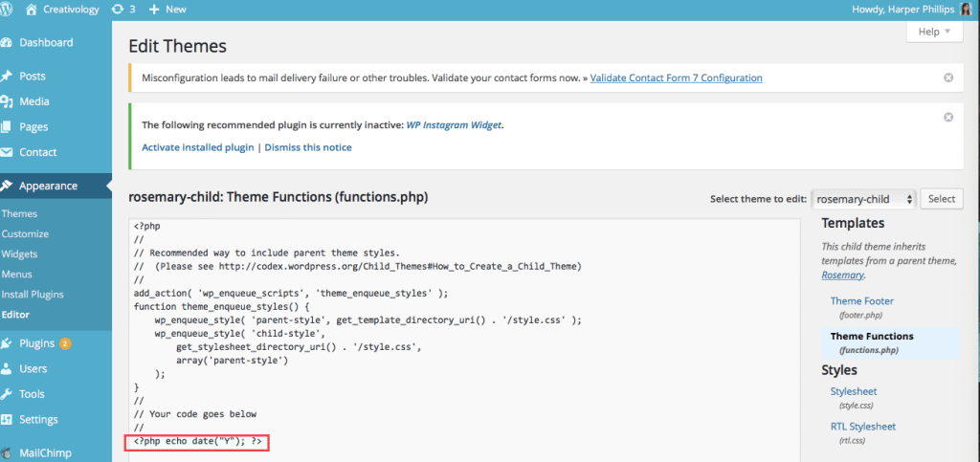This screenshot has height=462, width=980.
Task: Open Themes submenu item
Action: pyautogui.click(x=19, y=213)
